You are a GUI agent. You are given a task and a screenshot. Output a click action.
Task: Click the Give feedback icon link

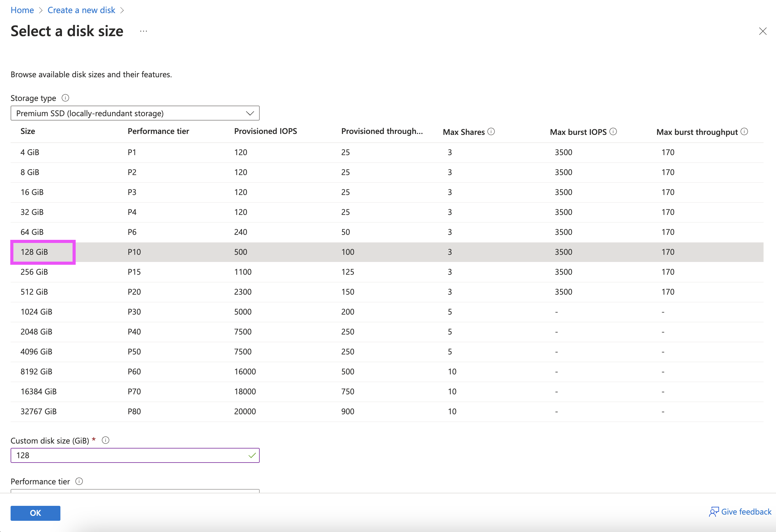coord(740,512)
